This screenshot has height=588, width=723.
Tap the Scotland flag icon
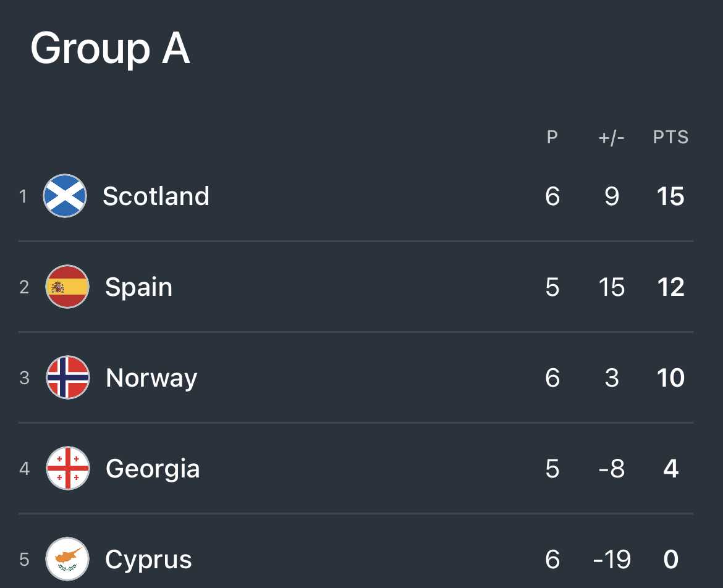(65, 196)
